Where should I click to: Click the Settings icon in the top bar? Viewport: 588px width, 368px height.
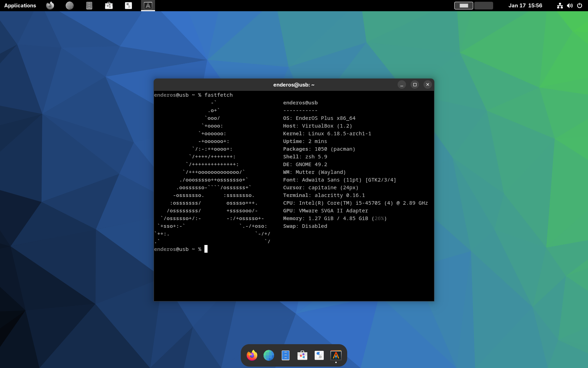coord(128,5)
